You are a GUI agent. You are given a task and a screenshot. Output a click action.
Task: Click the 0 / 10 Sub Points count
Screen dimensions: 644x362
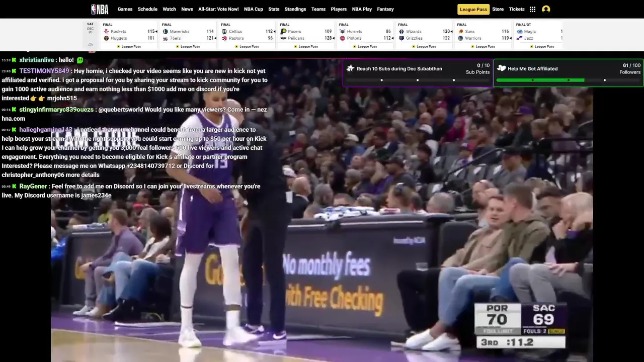click(x=477, y=69)
